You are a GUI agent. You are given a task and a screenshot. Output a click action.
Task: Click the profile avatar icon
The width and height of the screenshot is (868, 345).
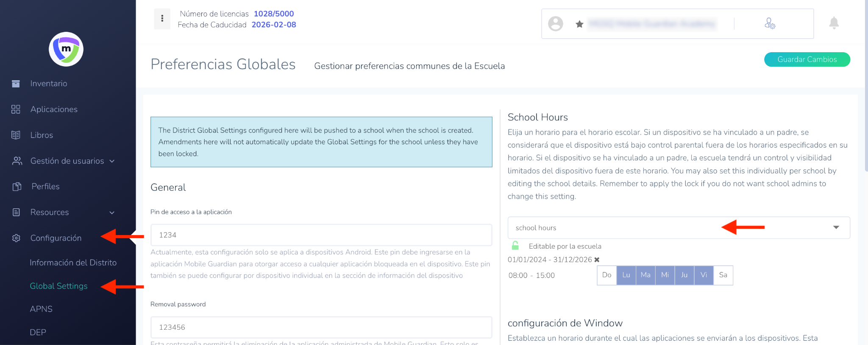(x=555, y=24)
